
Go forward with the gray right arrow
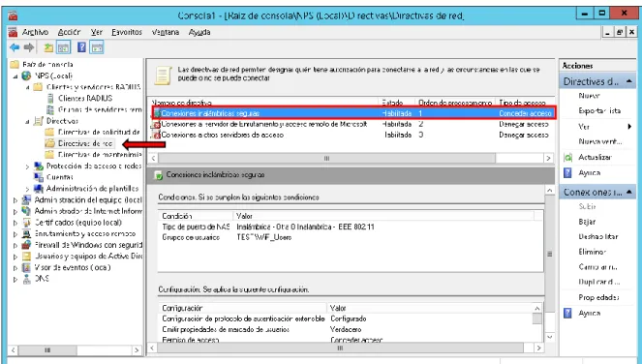click(29, 47)
